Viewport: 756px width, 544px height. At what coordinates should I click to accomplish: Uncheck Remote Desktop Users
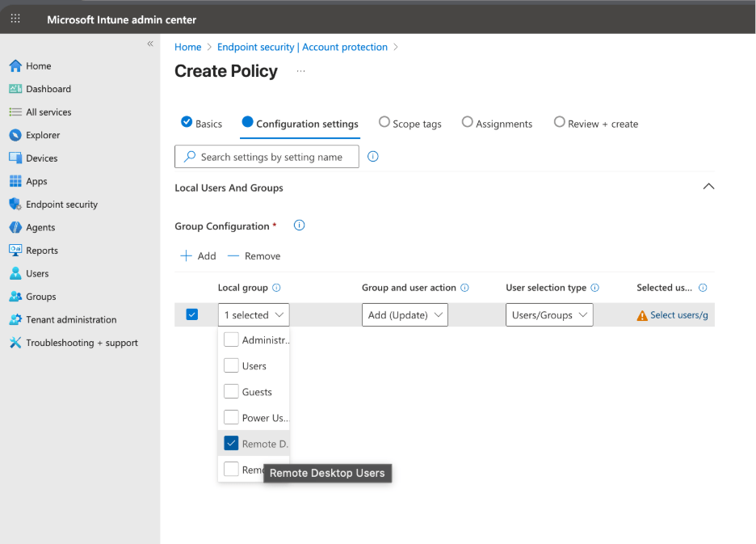(x=229, y=443)
